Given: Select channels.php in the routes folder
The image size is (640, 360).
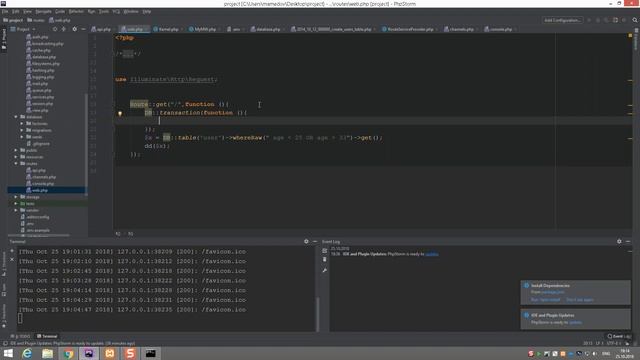Looking at the screenshot, I should coord(41,177).
